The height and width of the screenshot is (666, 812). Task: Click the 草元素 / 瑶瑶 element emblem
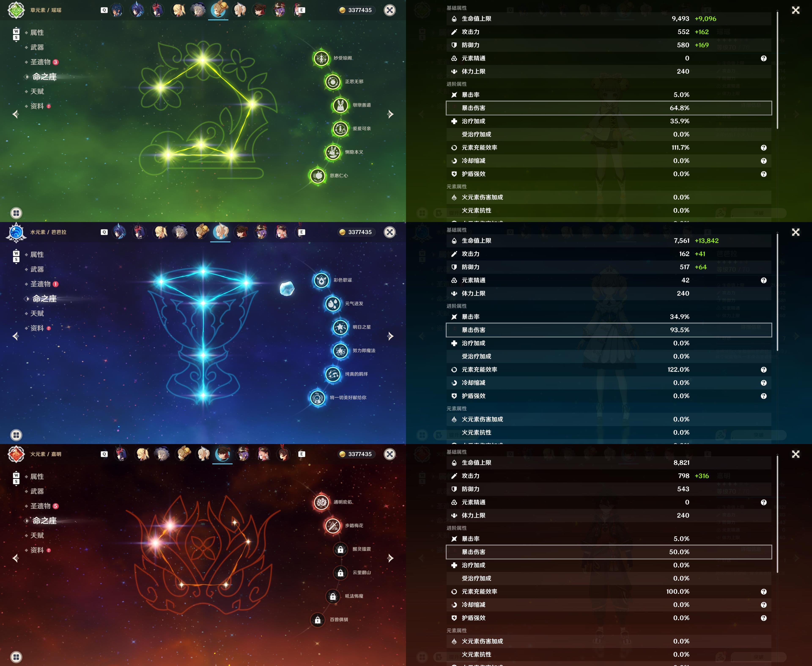click(x=16, y=10)
